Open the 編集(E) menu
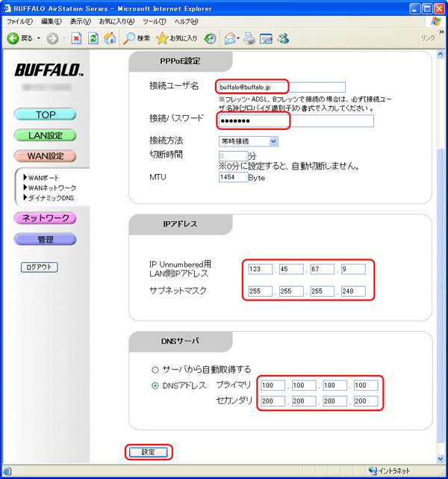This screenshot has width=448, height=479. click(52, 22)
